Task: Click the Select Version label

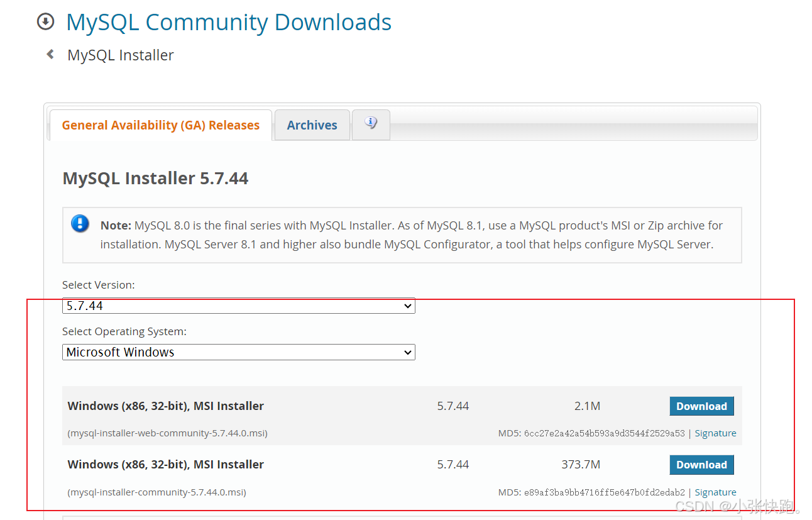Action: tap(98, 285)
